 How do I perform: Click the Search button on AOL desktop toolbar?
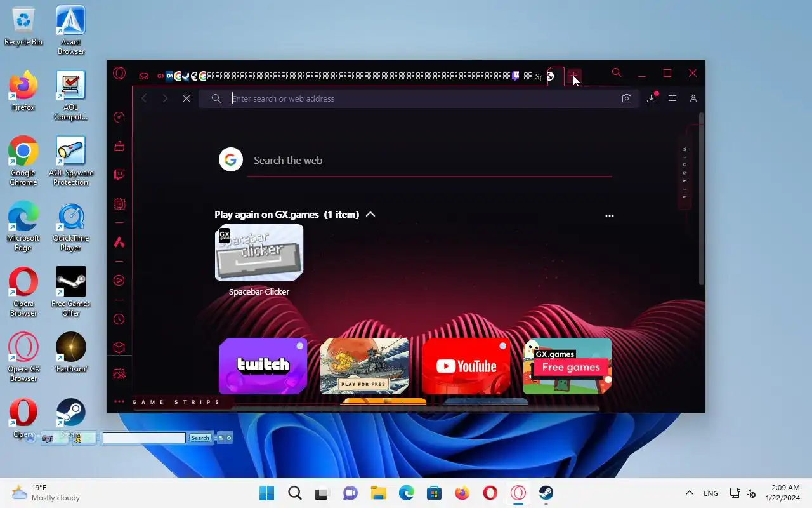tap(200, 438)
